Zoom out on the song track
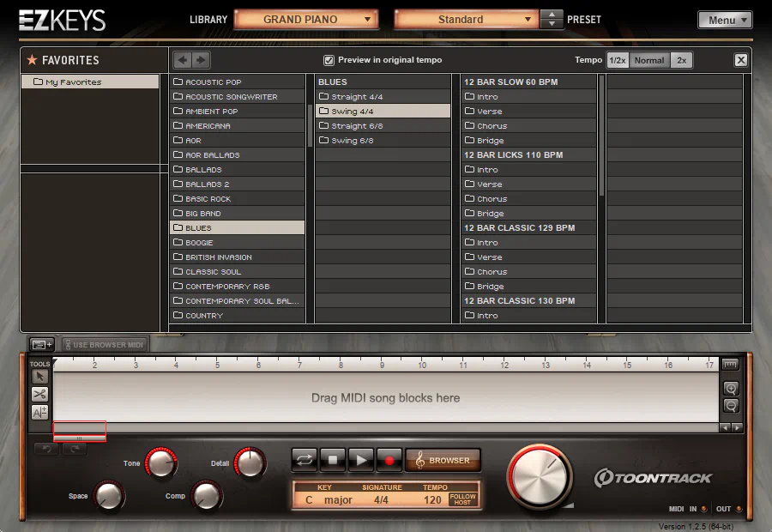772x532 pixels. point(731,405)
